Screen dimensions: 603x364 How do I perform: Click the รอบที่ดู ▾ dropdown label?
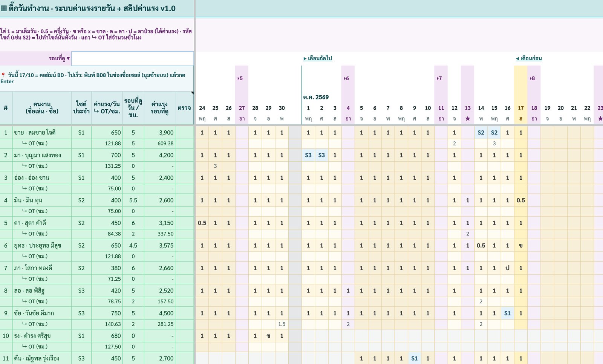pos(60,58)
